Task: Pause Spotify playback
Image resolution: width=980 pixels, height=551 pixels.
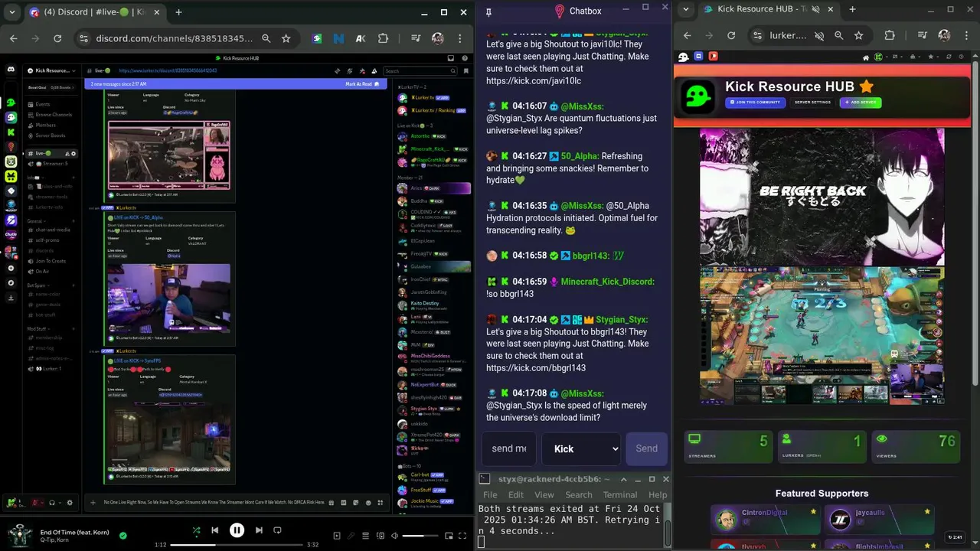Action: point(237,530)
